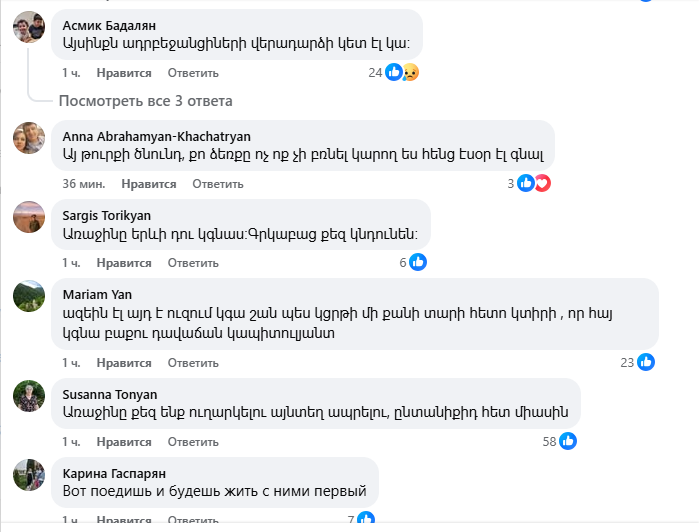The height and width of the screenshot is (532, 699).
Task: Toggle Нравится on Susanna Tonyan's comment
Action: click(x=124, y=441)
